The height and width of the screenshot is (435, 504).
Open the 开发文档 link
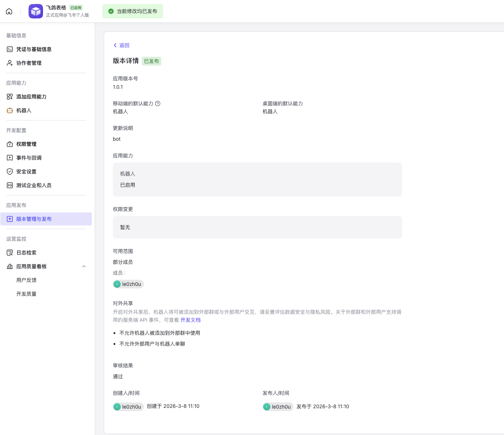pyautogui.click(x=191, y=320)
